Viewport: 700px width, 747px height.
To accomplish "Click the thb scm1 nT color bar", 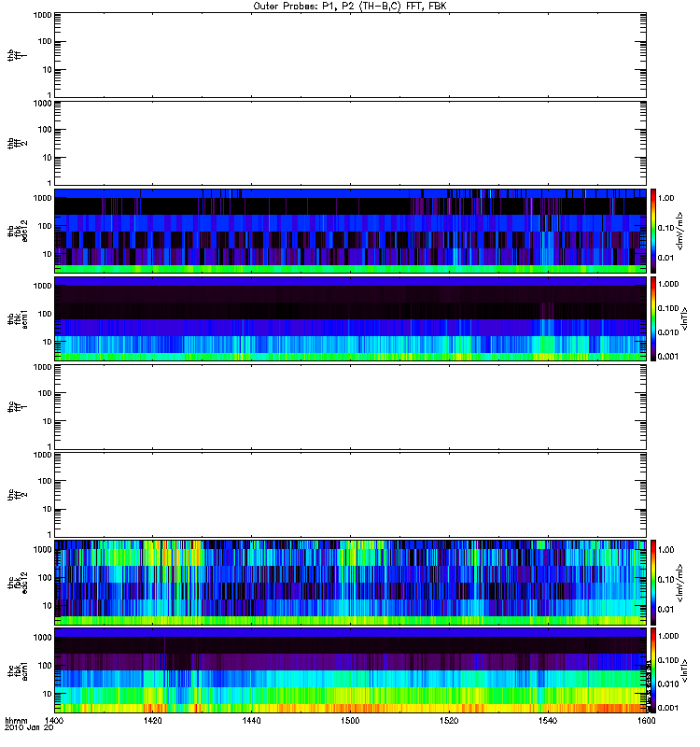I will click(653, 318).
